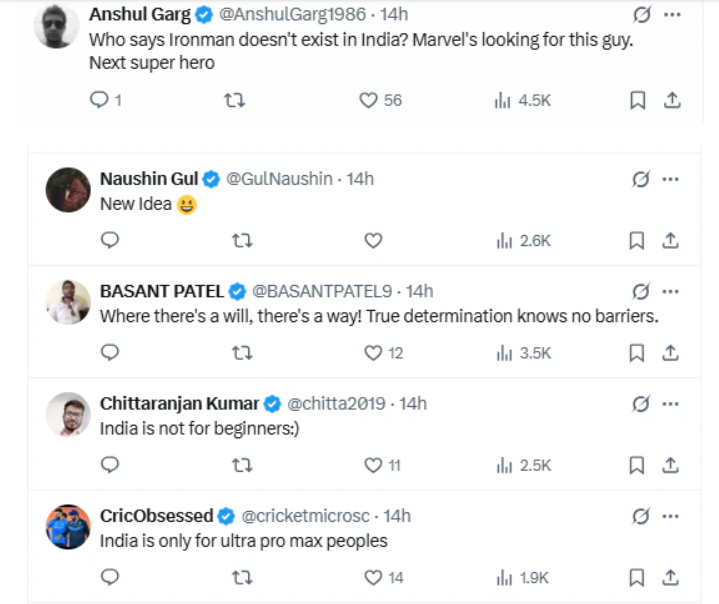Open 14h timestamp on Naushin Gul's tweet
Screen dimensions: 719x604
pos(360,179)
